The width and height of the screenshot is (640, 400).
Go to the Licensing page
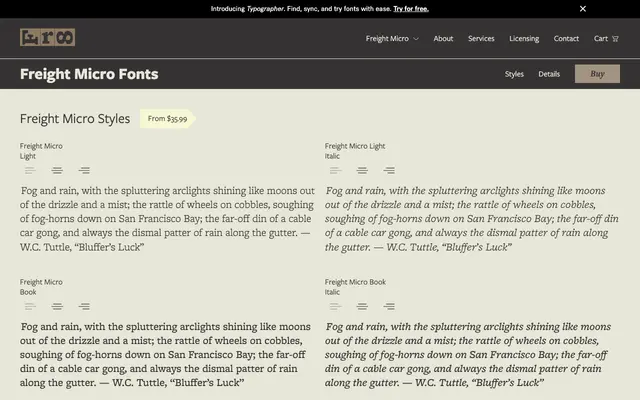[524, 38]
